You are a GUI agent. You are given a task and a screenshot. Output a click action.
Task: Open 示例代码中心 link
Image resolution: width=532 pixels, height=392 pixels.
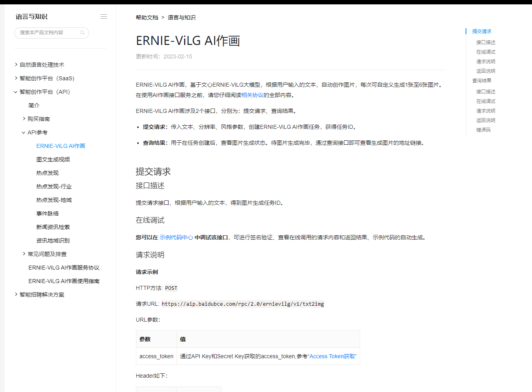point(176,237)
